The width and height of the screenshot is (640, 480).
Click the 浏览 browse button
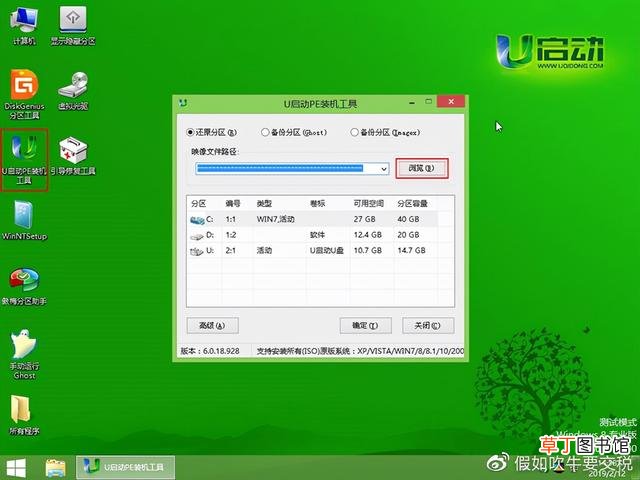coord(422,168)
